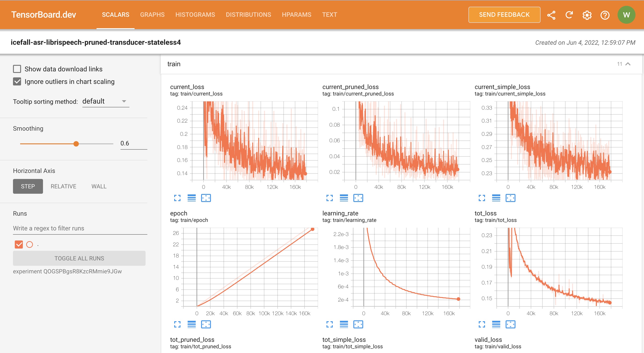Uncheck Ignore outliers in chart scaling

tap(17, 81)
